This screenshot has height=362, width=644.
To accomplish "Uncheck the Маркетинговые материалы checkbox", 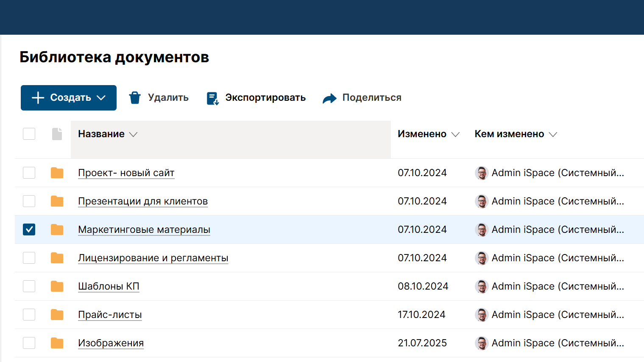I will click(29, 229).
